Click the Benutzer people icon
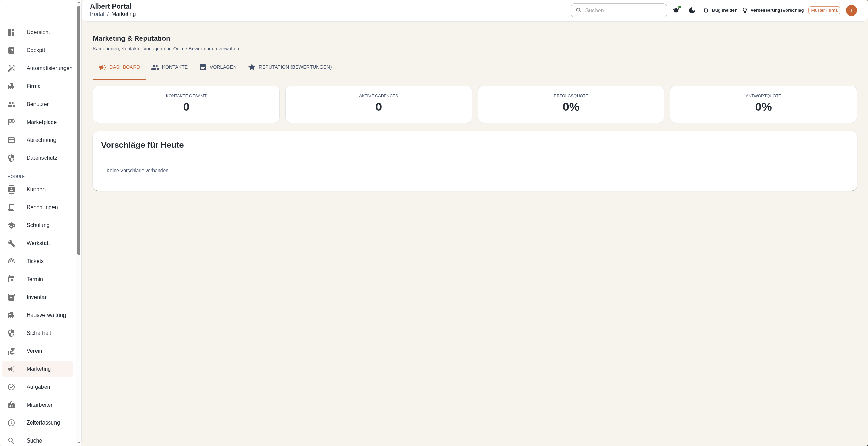868x446 pixels. pos(11,104)
